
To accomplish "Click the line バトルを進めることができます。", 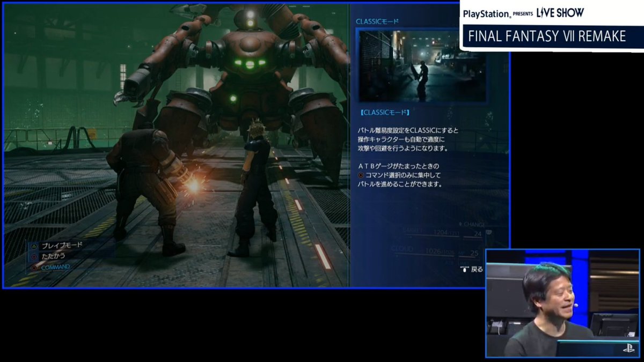I will click(x=400, y=184).
